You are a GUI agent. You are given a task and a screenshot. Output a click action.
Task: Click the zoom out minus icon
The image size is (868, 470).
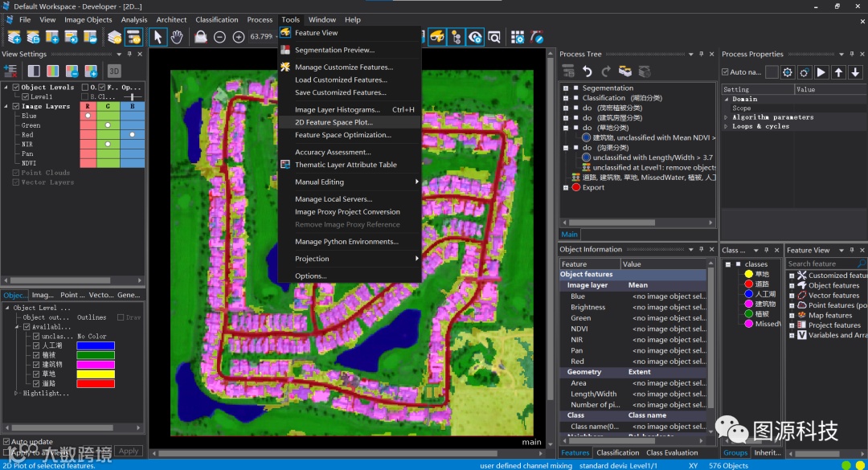pyautogui.click(x=219, y=37)
